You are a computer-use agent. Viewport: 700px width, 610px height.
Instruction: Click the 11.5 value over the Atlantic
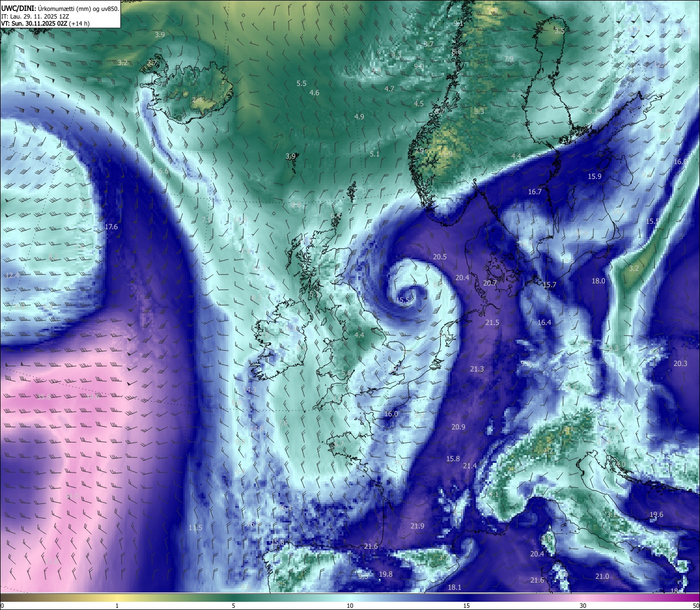pyautogui.click(x=195, y=527)
